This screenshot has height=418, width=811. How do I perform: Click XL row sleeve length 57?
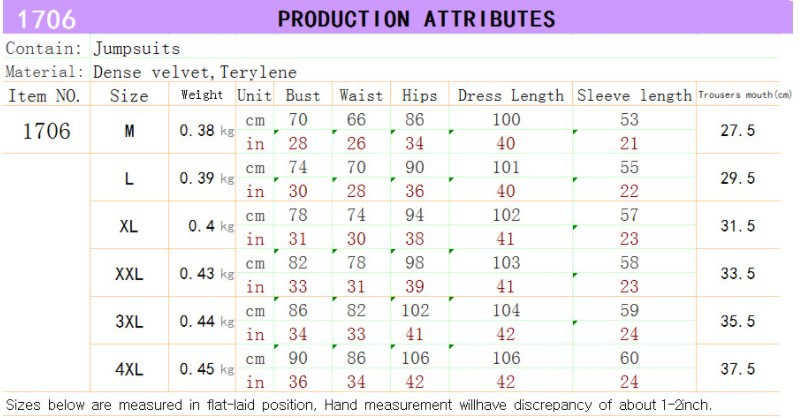(x=629, y=214)
